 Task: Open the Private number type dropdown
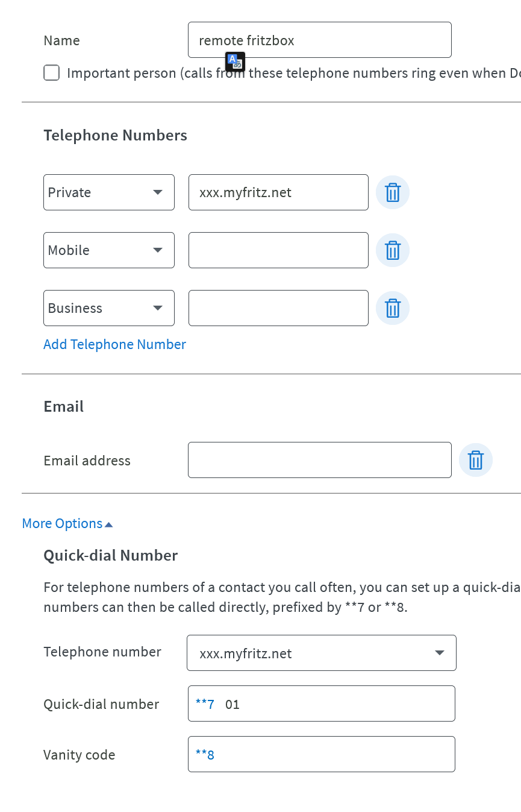pos(109,192)
